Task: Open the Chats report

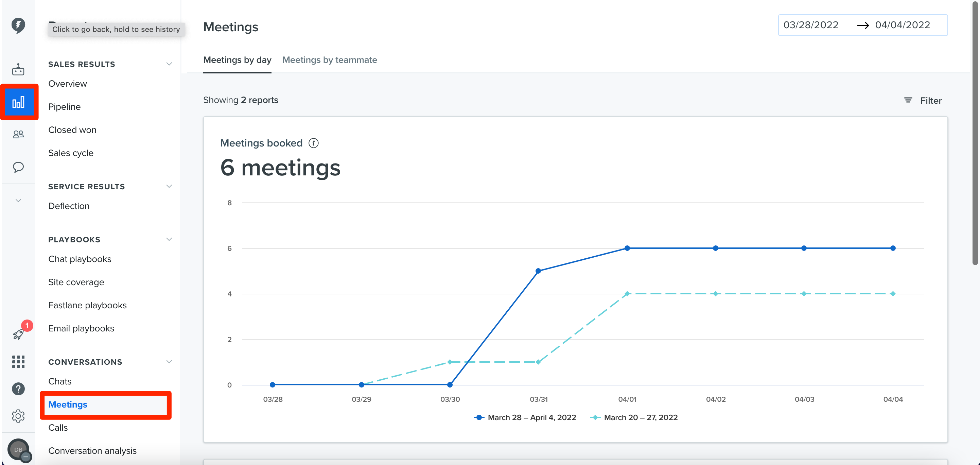Action: coord(60,381)
